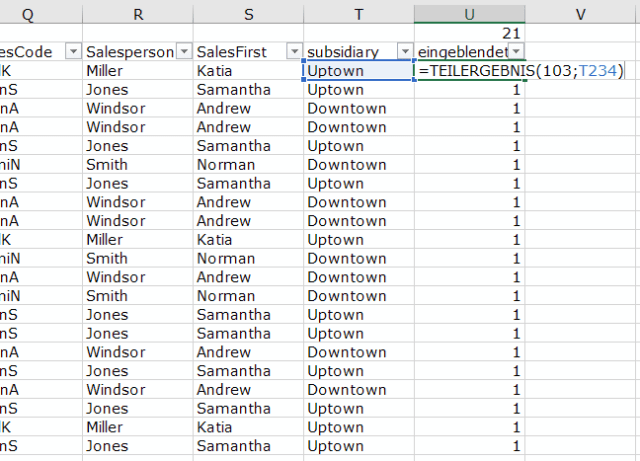Open the SalesFirst filter dropdown arrow
Viewport: 640px width, 461px height.
[x=293, y=51]
